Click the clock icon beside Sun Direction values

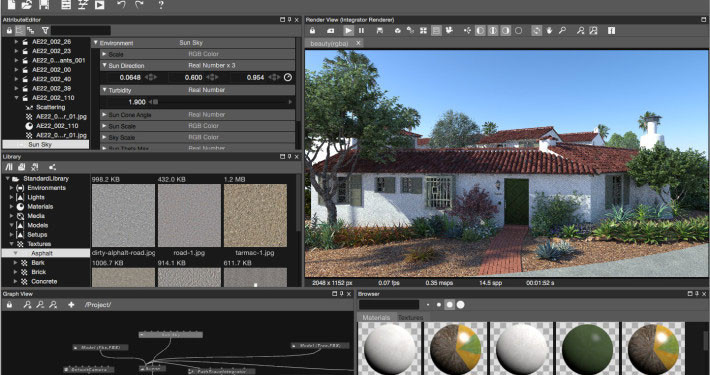point(288,77)
